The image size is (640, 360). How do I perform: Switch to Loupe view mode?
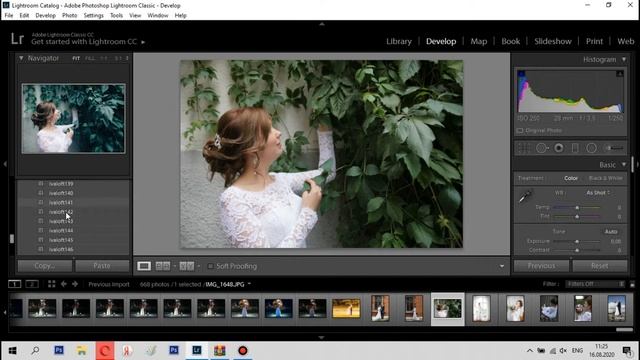point(144,266)
